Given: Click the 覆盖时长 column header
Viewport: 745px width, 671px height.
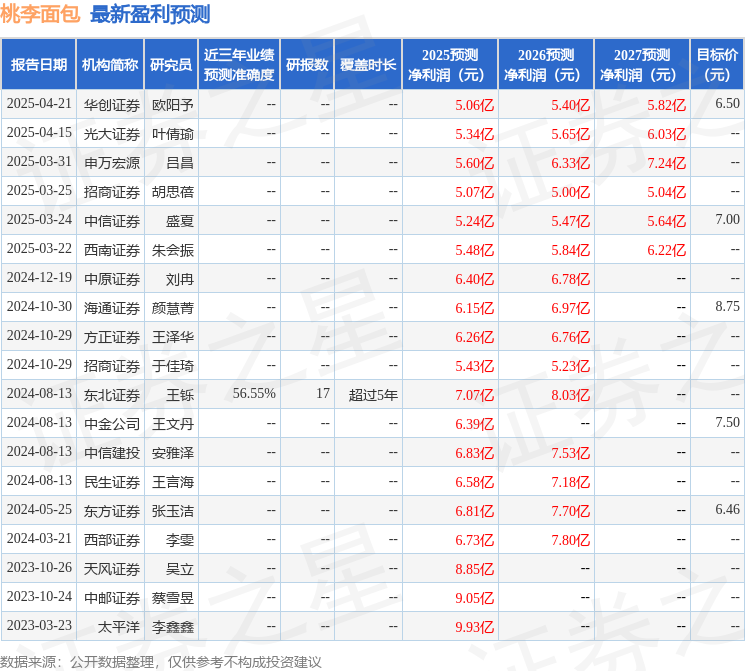Looking at the screenshot, I should tap(368, 65).
